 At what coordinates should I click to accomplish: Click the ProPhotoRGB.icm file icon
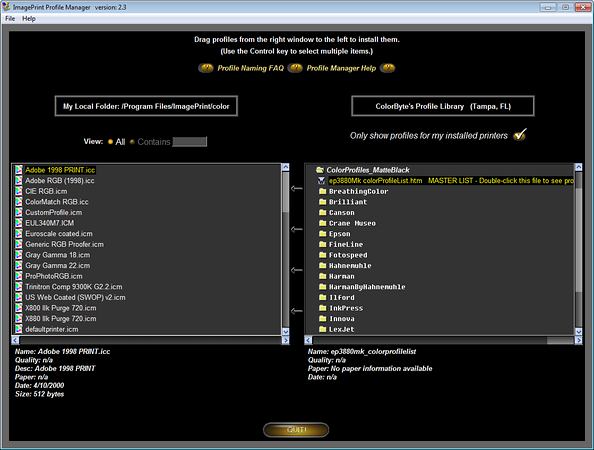tap(19, 276)
